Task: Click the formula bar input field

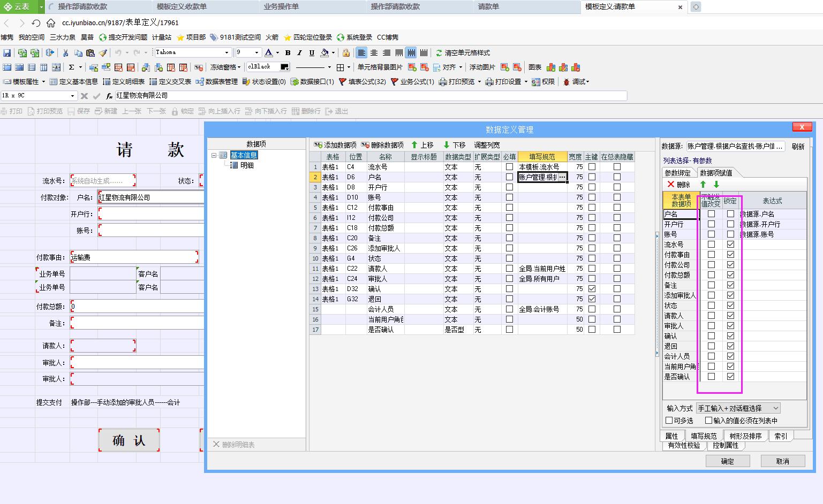Action: [371, 96]
